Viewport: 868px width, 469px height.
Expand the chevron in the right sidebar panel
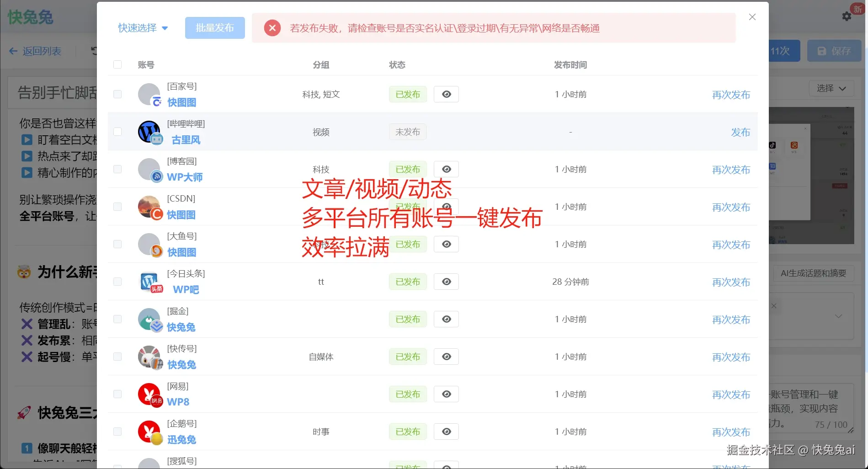(839, 316)
